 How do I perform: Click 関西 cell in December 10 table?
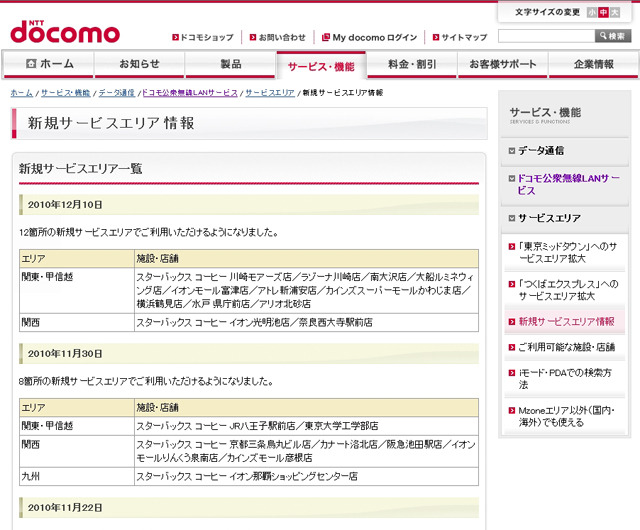77,323
